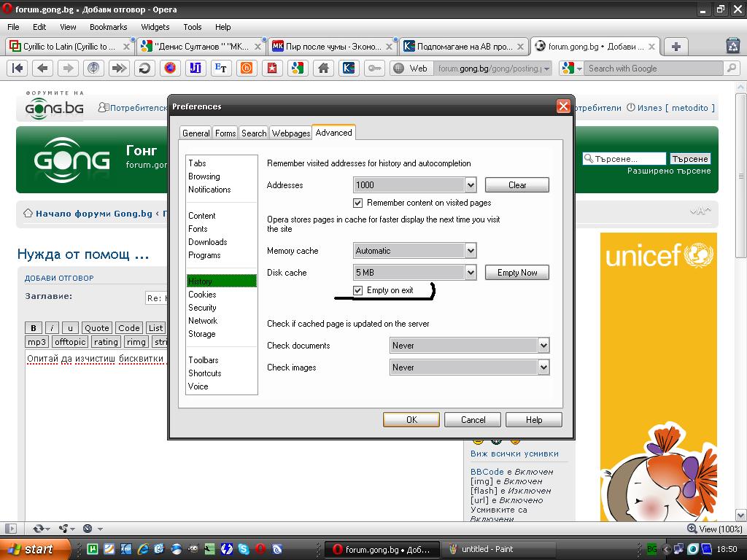This screenshot has height=560, width=747.
Task: Click the ET bookmark icon in toolbar
Action: pyautogui.click(x=220, y=69)
